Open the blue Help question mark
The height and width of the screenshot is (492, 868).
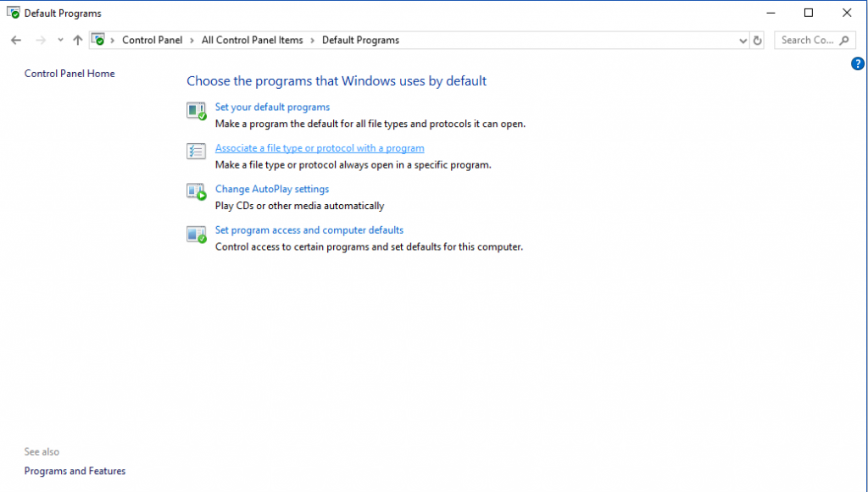(x=858, y=64)
